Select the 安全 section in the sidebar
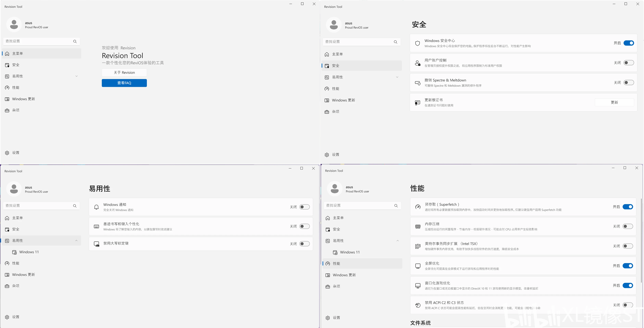The image size is (644, 328). 16,65
